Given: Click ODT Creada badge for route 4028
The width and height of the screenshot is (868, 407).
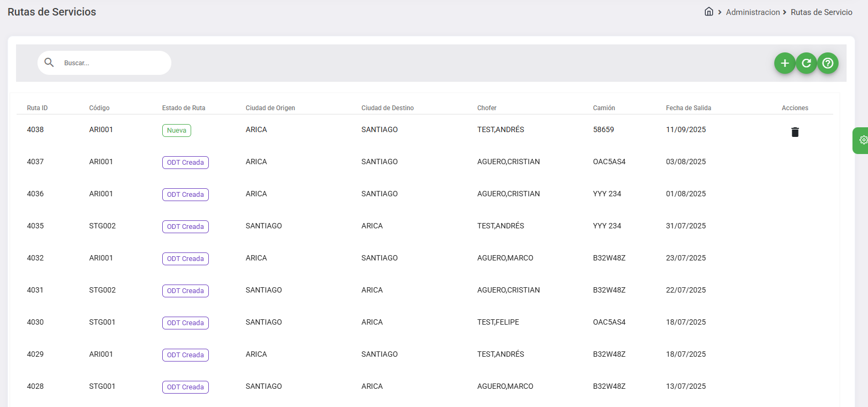Looking at the screenshot, I should [x=185, y=387].
